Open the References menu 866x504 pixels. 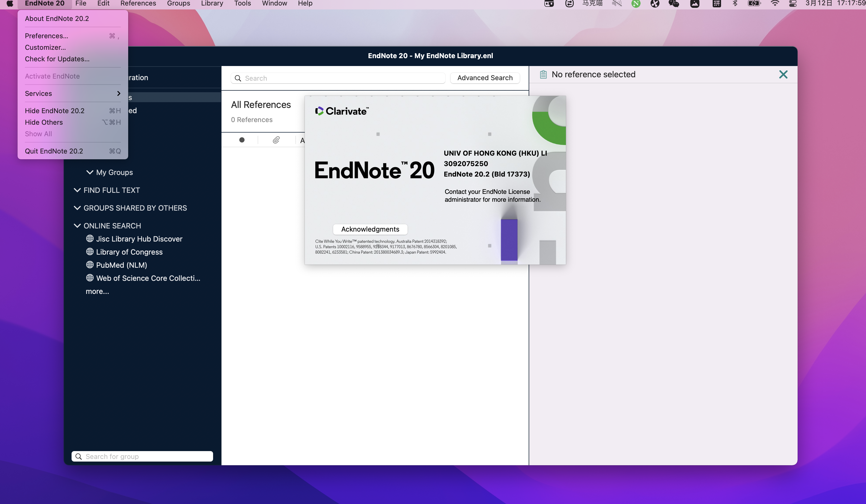pos(138,3)
